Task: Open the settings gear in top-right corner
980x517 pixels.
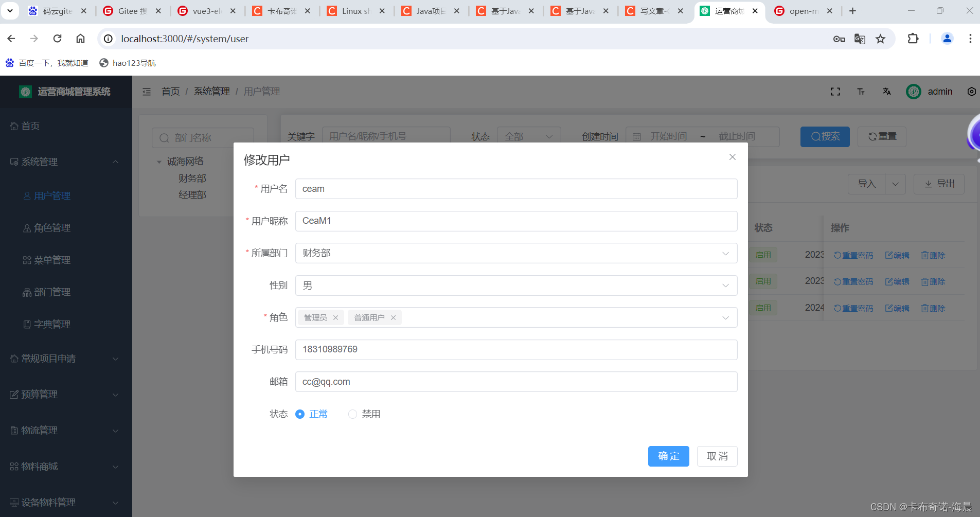Action: 971,91
